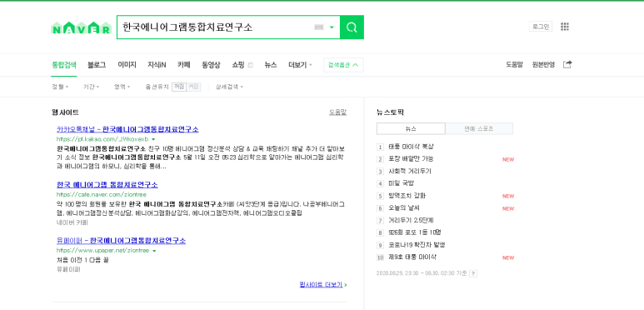
Task: Click news topic 코로나19 확진자 발생
Action: 417,245
